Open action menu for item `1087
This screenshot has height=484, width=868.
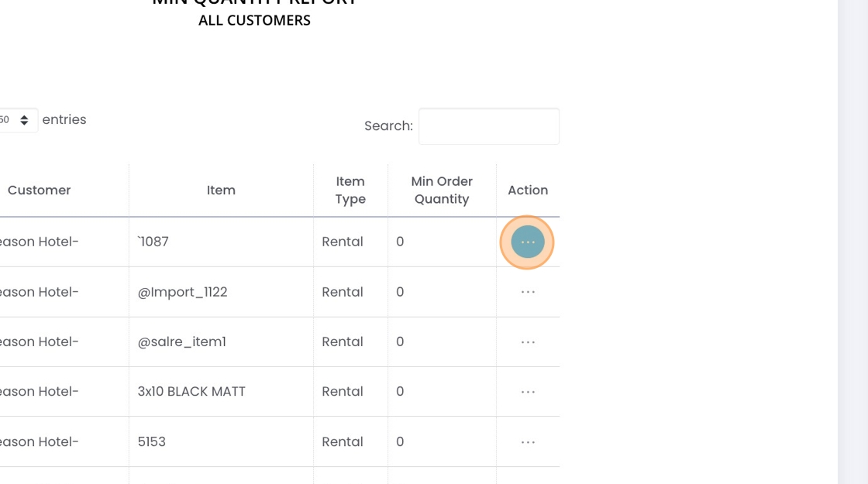tap(528, 242)
